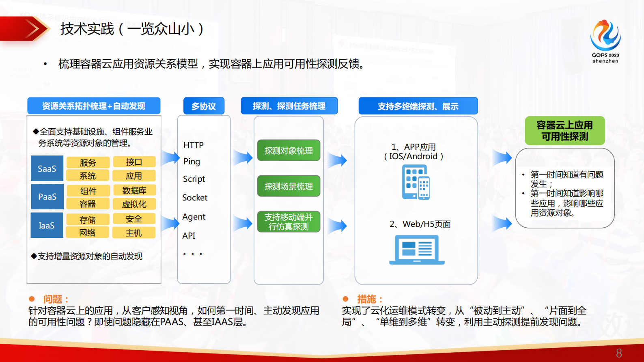Screen dimensions: 644x362
Task: Click the mobile APP devices icon
Action: point(416,182)
